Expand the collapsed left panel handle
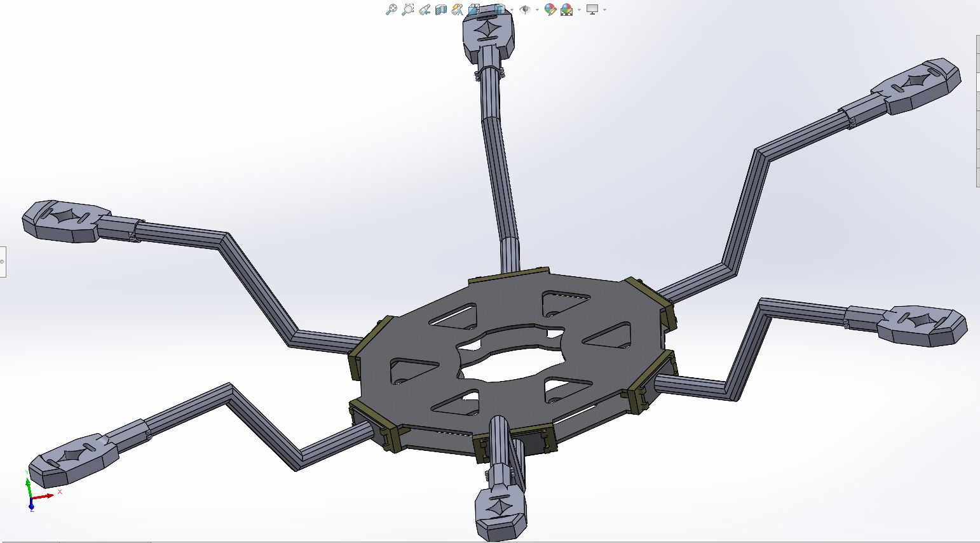Image resolution: width=980 pixels, height=543 pixels. (x=3, y=262)
